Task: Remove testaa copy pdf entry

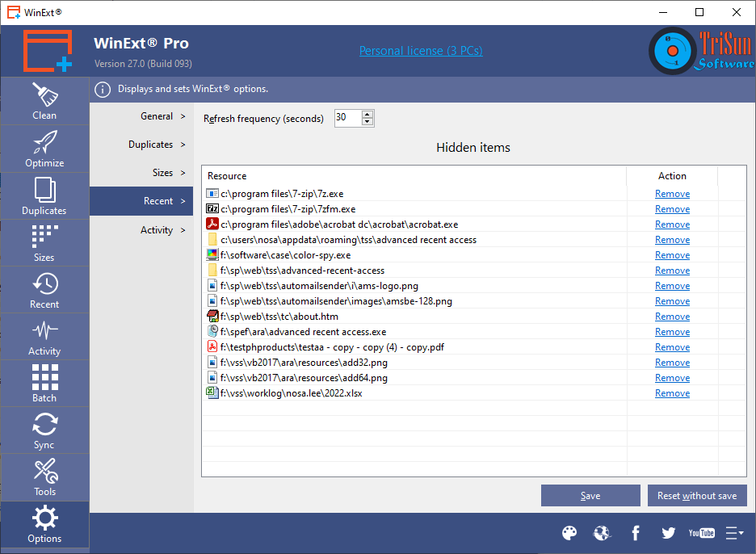Action: [672, 347]
